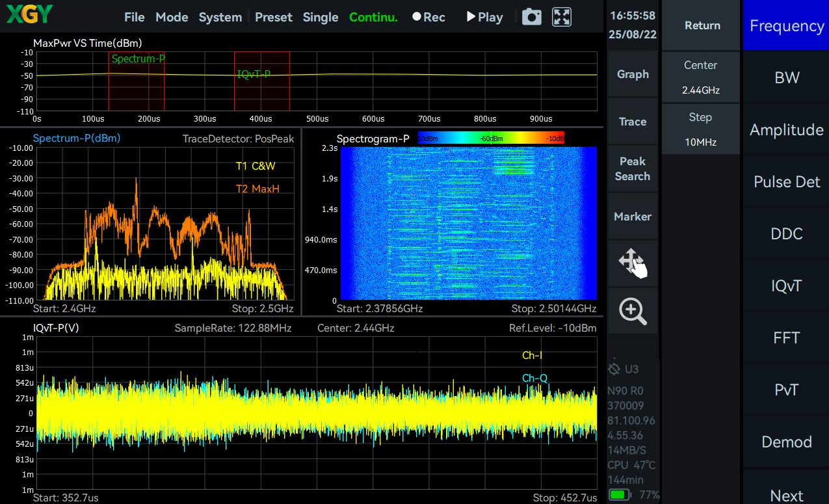Check the battery level indicator

[620, 495]
